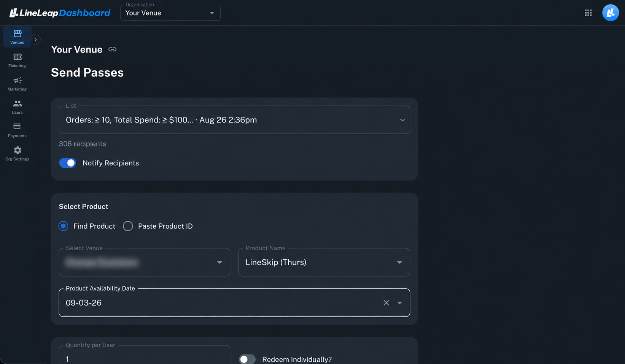Go to Marketing in the sidebar

pyautogui.click(x=17, y=84)
